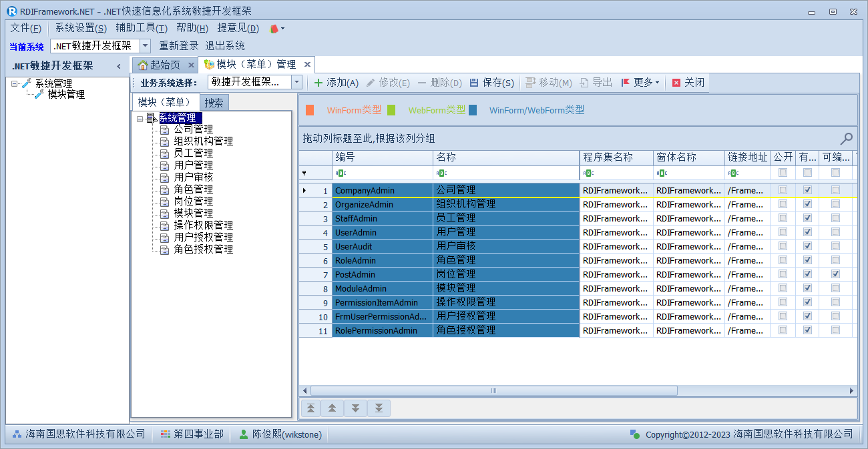Screen dimensions: 868x449
Task: Switch to the Search (搜索) tab
Action: tap(214, 103)
